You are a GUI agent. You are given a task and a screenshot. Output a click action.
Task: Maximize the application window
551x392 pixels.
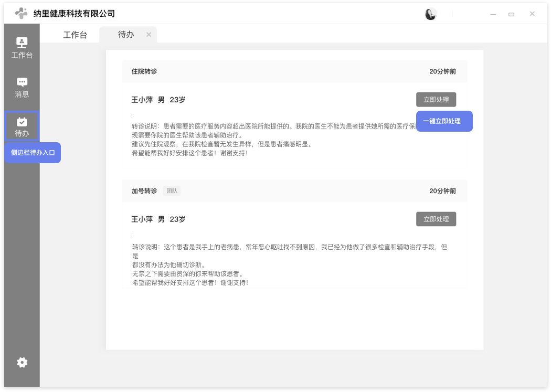[x=511, y=14]
